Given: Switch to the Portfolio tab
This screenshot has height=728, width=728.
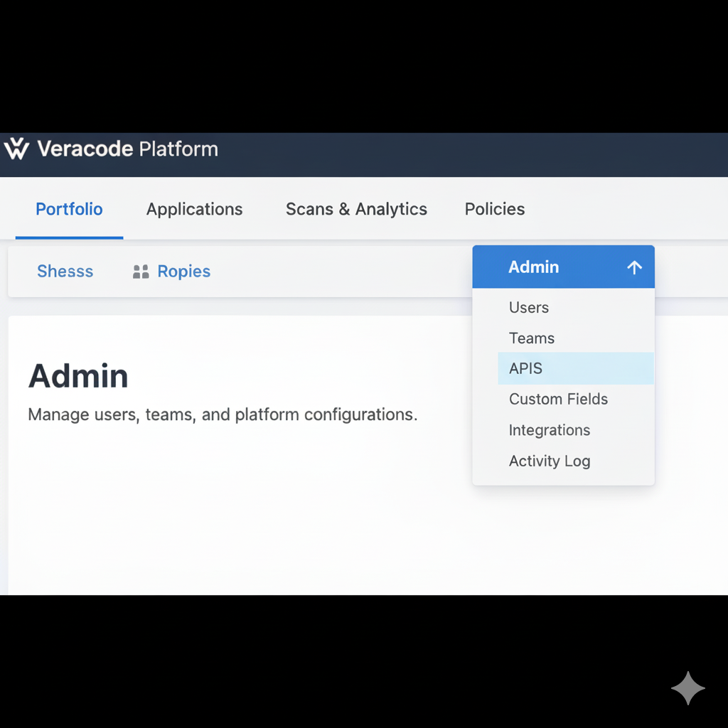Looking at the screenshot, I should click(x=69, y=209).
